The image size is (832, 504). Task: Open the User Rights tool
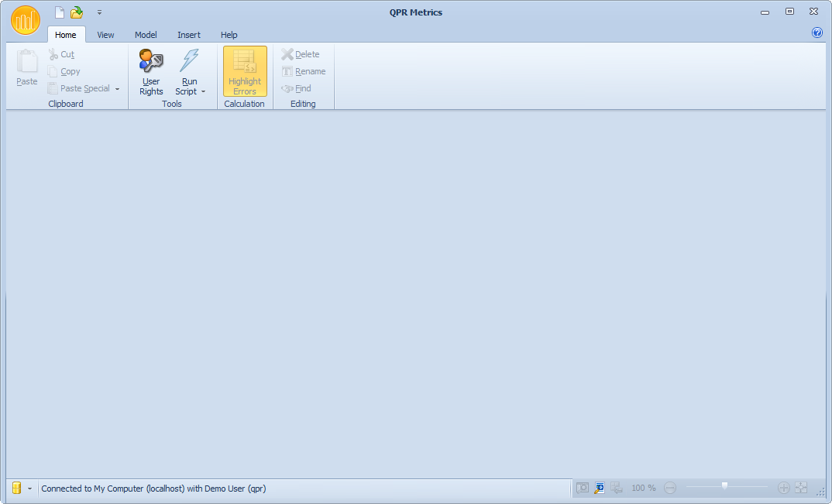[x=151, y=71]
